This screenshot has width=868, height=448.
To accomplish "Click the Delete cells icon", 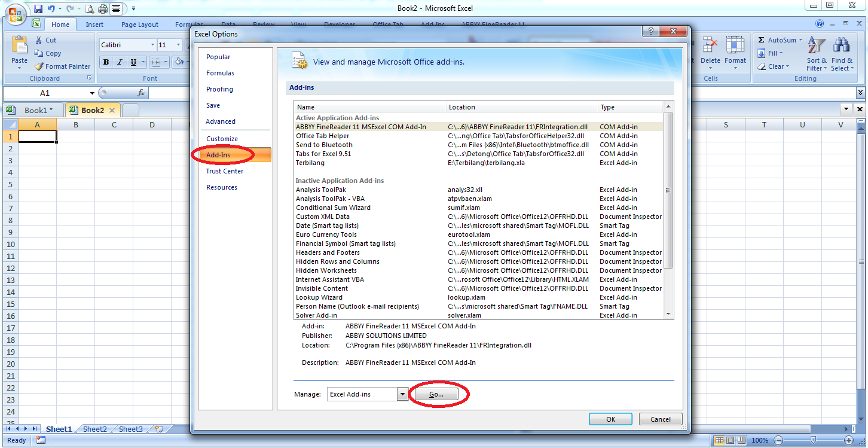I will tap(710, 45).
